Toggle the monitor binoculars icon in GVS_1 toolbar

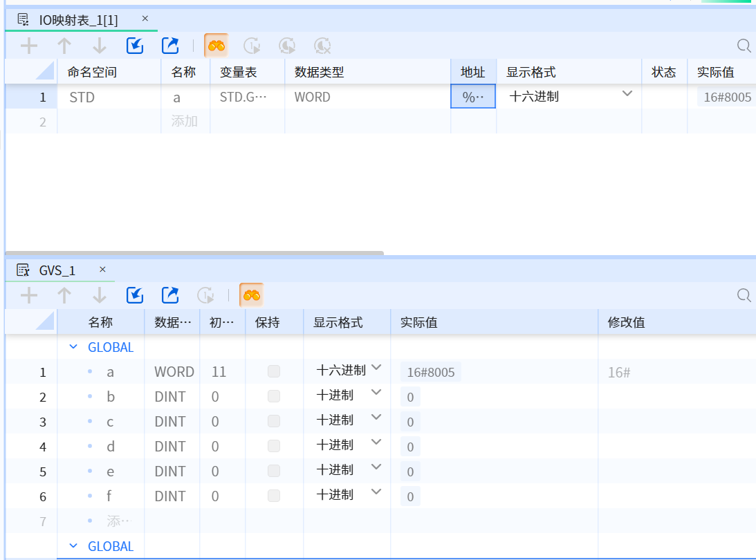tap(251, 296)
